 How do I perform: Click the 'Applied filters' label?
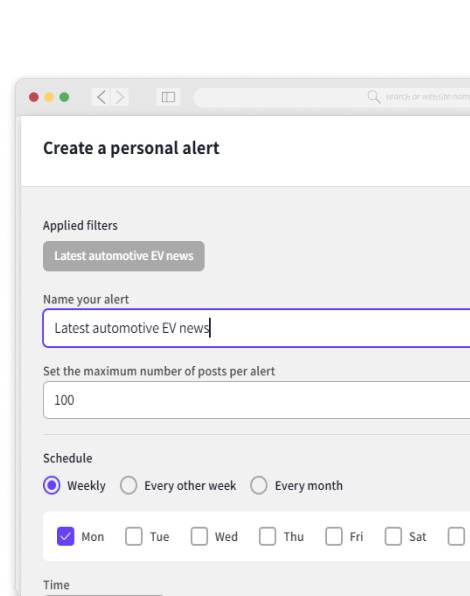[80, 226]
